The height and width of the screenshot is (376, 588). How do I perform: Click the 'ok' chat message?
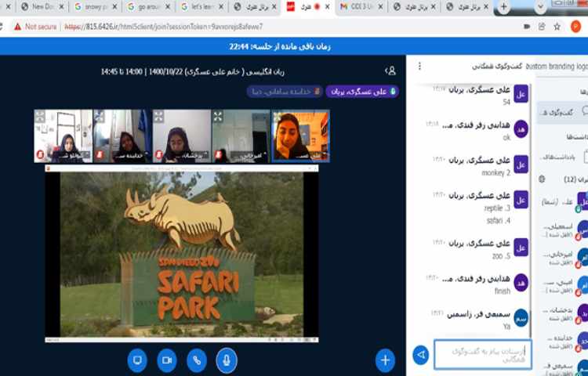pos(506,137)
